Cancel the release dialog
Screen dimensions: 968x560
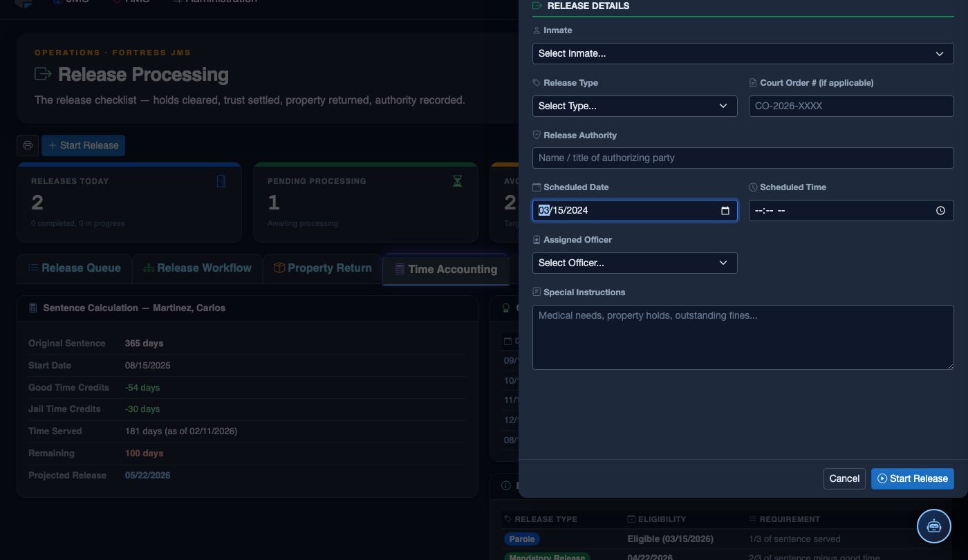coord(844,478)
